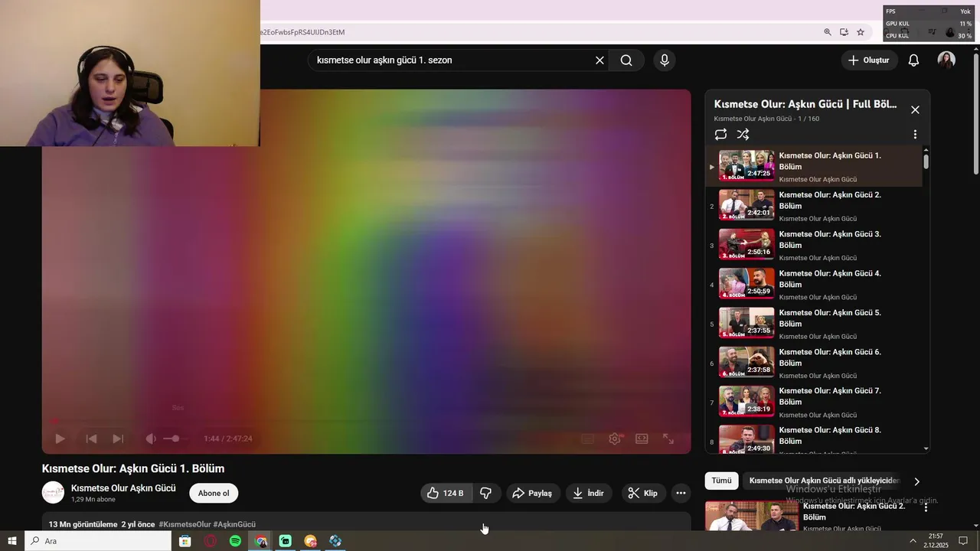
Task: Skip to next video in player
Action: [118, 439]
